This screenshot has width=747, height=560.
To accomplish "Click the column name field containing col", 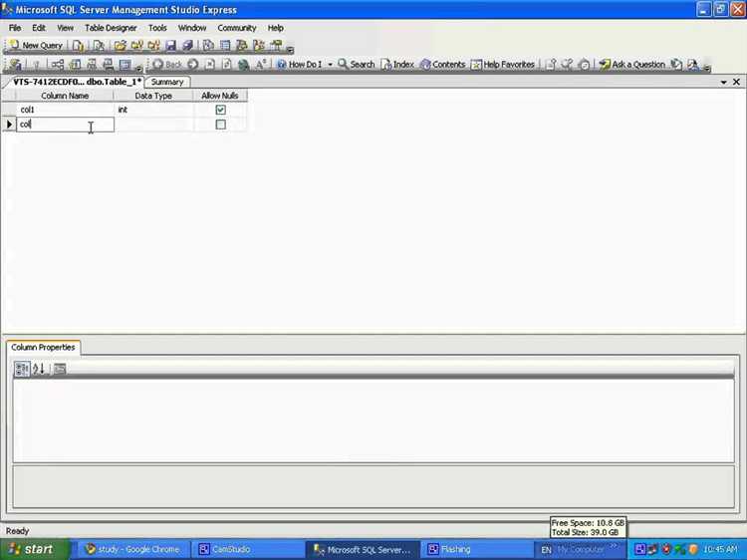I will [65, 125].
